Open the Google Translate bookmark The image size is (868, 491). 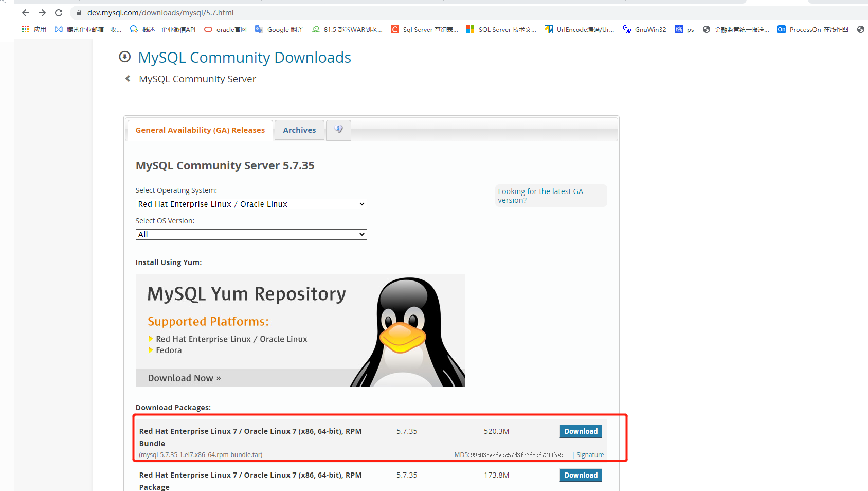tap(279, 30)
